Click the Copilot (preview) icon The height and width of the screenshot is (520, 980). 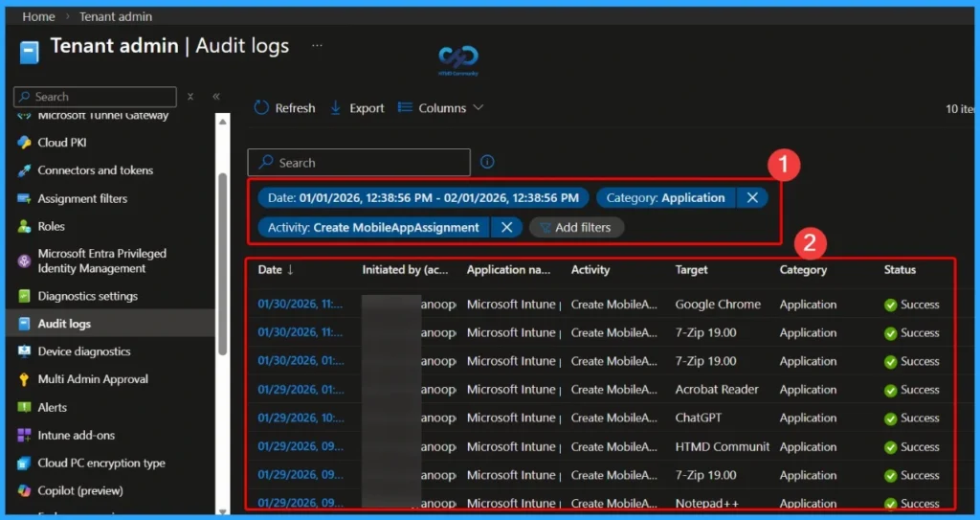click(24, 490)
